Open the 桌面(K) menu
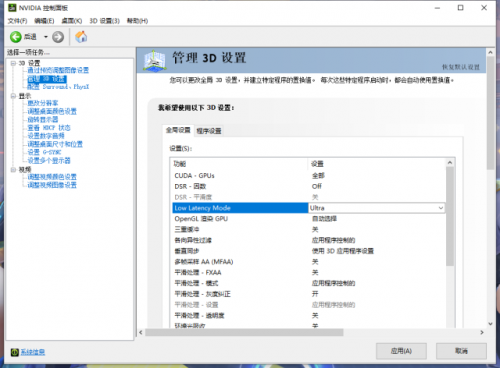 [x=72, y=21]
